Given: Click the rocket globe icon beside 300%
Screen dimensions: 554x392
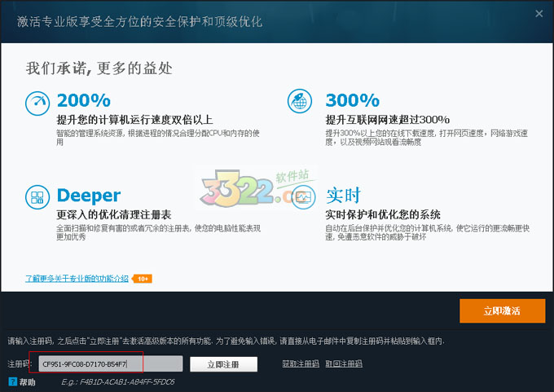Looking at the screenshot, I should [300, 101].
